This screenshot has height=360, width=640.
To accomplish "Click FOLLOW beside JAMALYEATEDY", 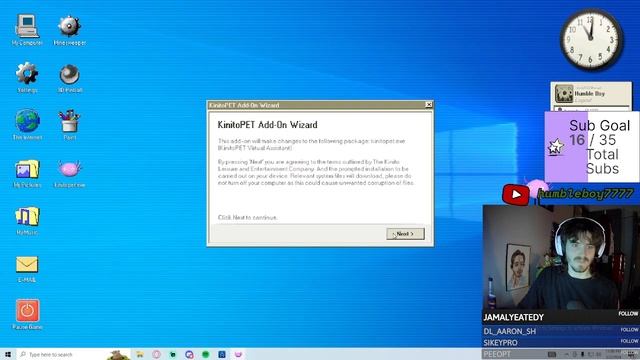I will pyautogui.click(x=628, y=313).
